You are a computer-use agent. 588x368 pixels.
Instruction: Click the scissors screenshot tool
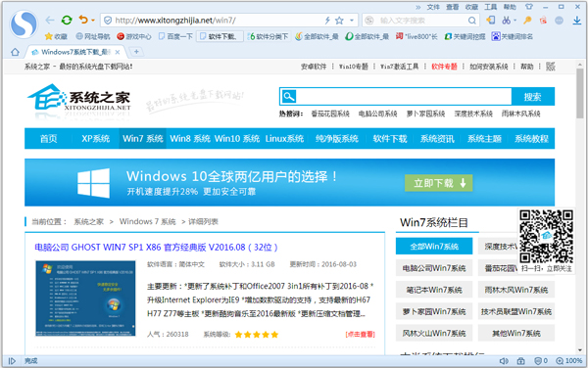pyautogui.click(x=507, y=21)
